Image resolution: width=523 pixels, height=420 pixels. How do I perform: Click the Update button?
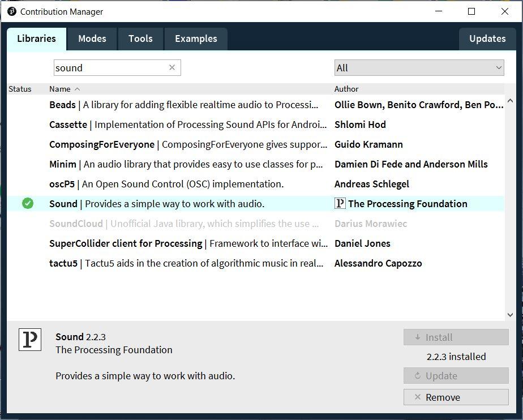click(x=456, y=376)
